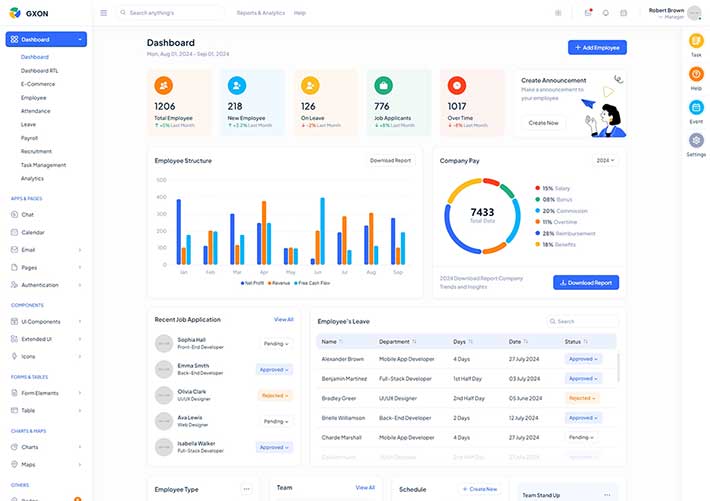Click Create Now in the announcement card
Screen dimensions: 710x501
point(543,123)
